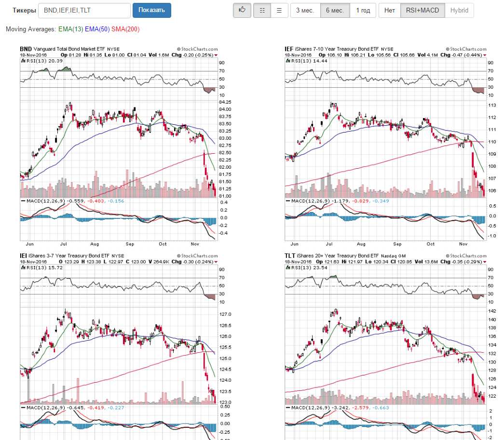This screenshot has width=504, height=440.
Task: Click MACD(12,26,9) label on TLT chart
Action: (x=310, y=408)
